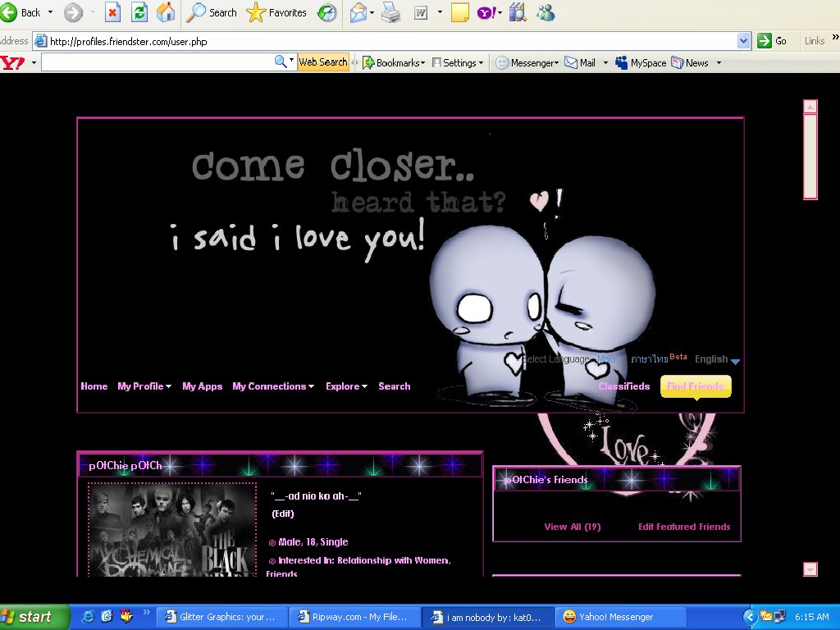Switch to Glitter Graphics taskbar window
Screen dimensions: 840x630
[x=221, y=617]
